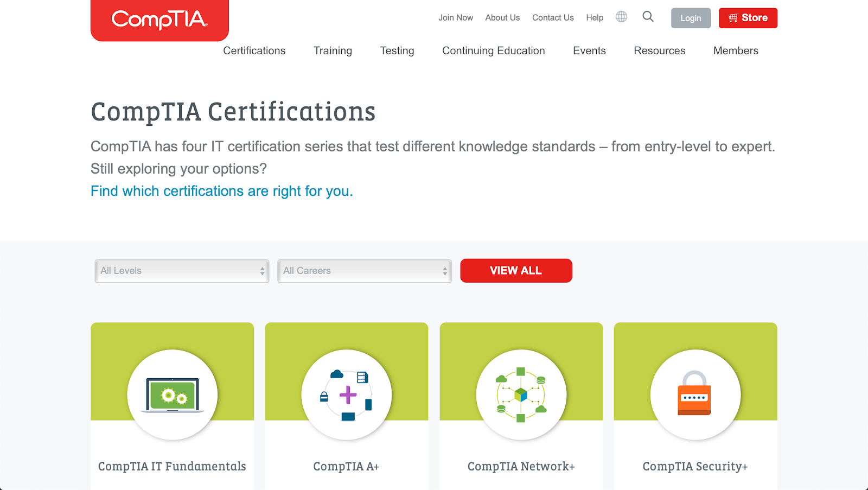Click the Help link
This screenshot has width=868, height=490.
click(595, 17)
